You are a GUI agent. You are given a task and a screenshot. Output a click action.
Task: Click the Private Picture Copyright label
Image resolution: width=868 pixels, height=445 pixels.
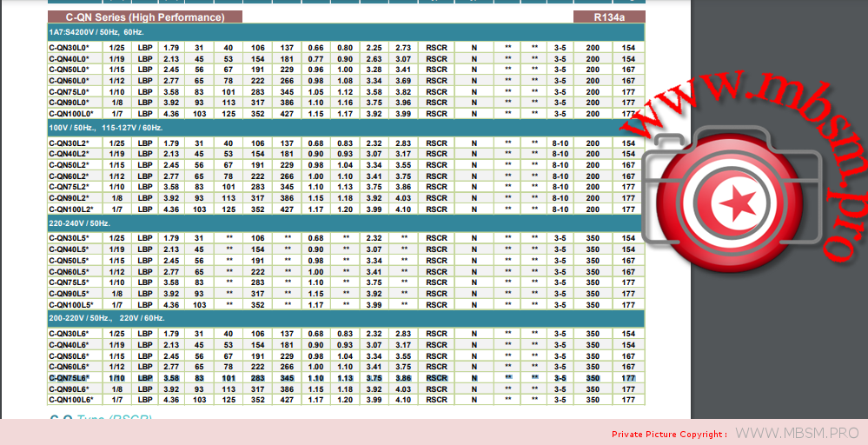(x=669, y=434)
